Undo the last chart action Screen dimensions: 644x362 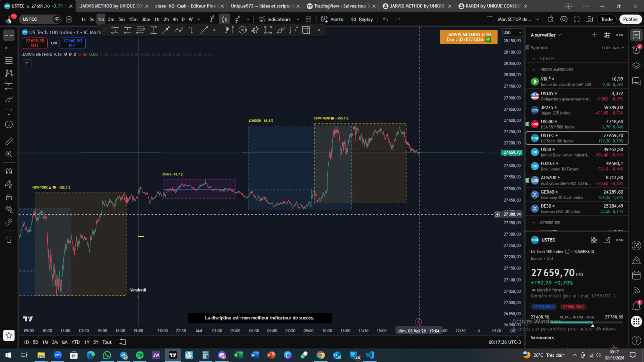385,19
